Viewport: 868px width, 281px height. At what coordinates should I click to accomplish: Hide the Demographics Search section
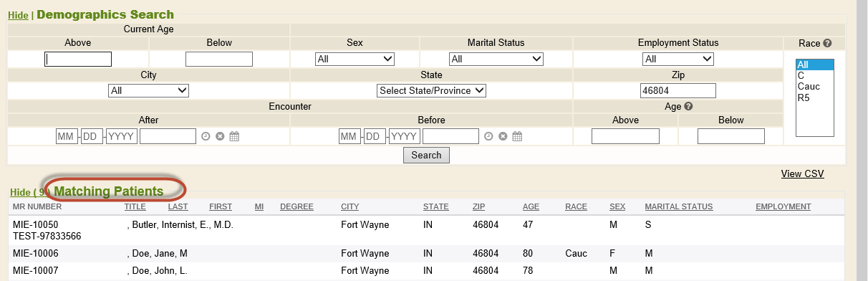(x=18, y=15)
